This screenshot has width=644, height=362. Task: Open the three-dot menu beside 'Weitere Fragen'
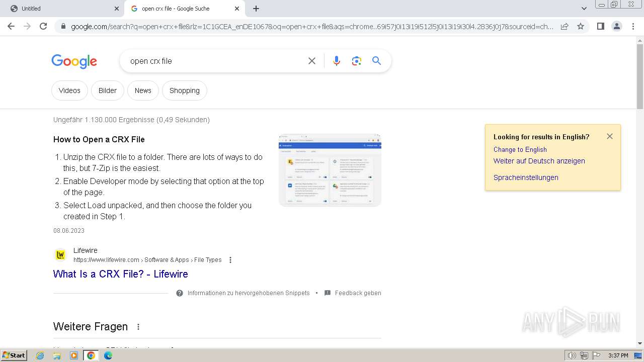[138, 327]
